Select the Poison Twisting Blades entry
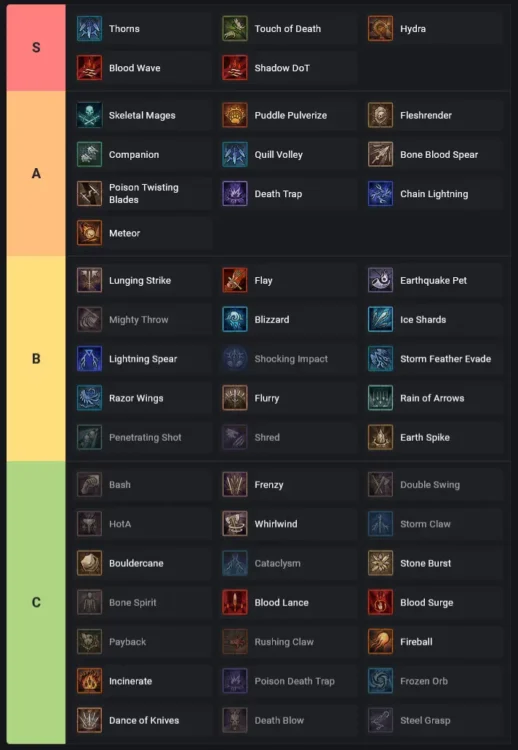The height and width of the screenshot is (750, 518). click(x=142, y=194)
